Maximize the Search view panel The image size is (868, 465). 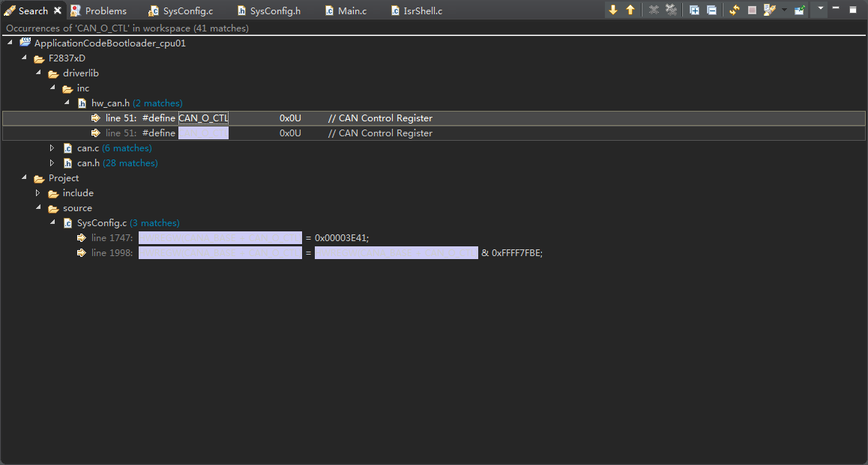pyautogui.click(x=853, y=10)
